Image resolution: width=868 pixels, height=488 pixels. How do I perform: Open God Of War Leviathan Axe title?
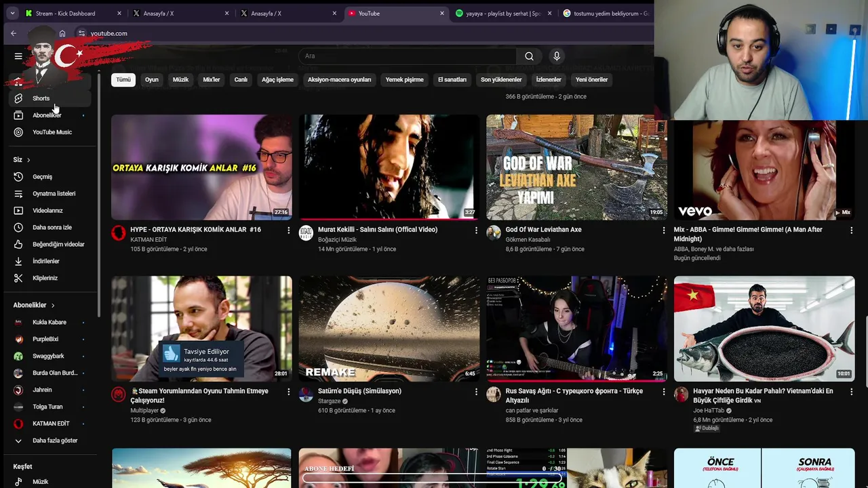click(543, 230)
